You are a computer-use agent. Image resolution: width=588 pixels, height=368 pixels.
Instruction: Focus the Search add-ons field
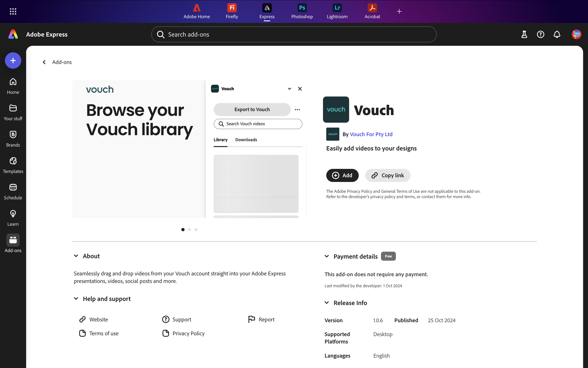point(294,34)
